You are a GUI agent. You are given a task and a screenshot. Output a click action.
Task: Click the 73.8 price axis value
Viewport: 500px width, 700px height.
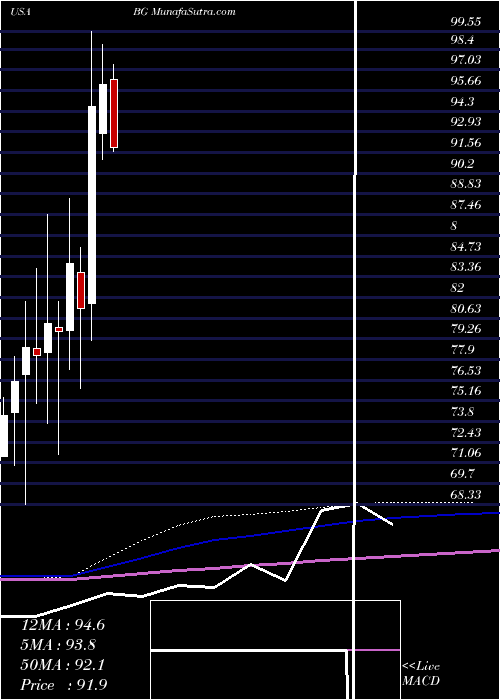click(462, 412)
